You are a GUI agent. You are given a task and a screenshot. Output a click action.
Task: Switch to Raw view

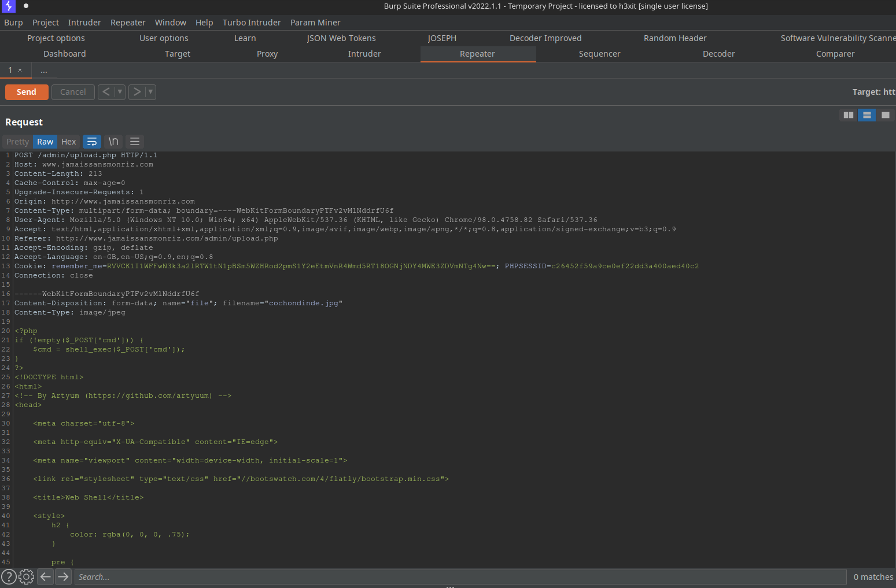pyautogui.click(x=45, y=142)
